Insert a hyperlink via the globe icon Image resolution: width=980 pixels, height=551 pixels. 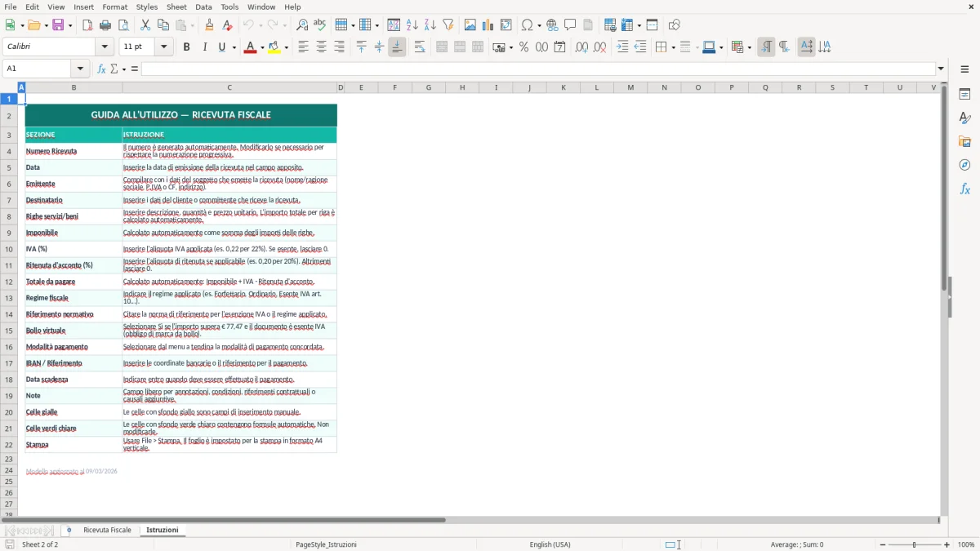pyautogui.click(x=552, y=25)
